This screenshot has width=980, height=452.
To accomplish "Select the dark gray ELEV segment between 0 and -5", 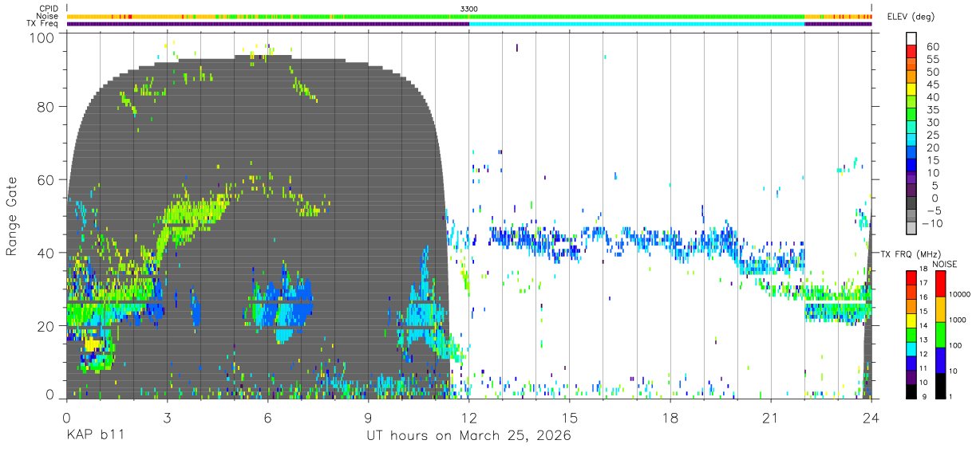I will [911, 204].
